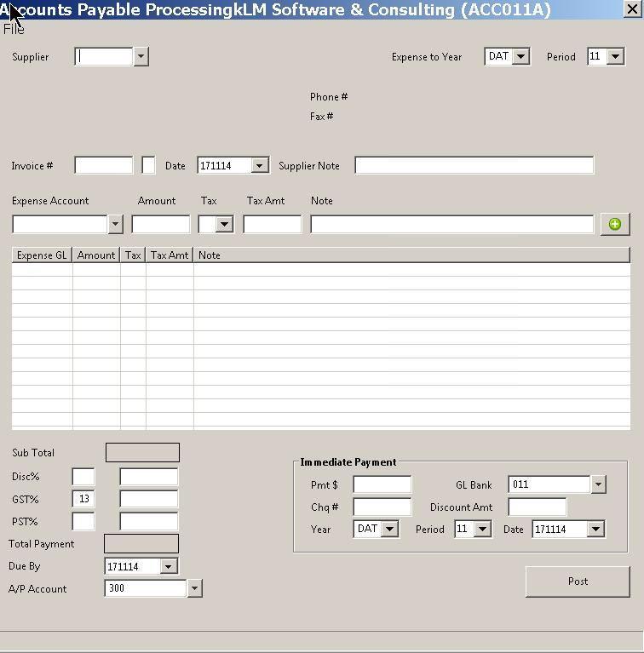Click the expense Amount input field
644x653 pixels.
[161, 224]
